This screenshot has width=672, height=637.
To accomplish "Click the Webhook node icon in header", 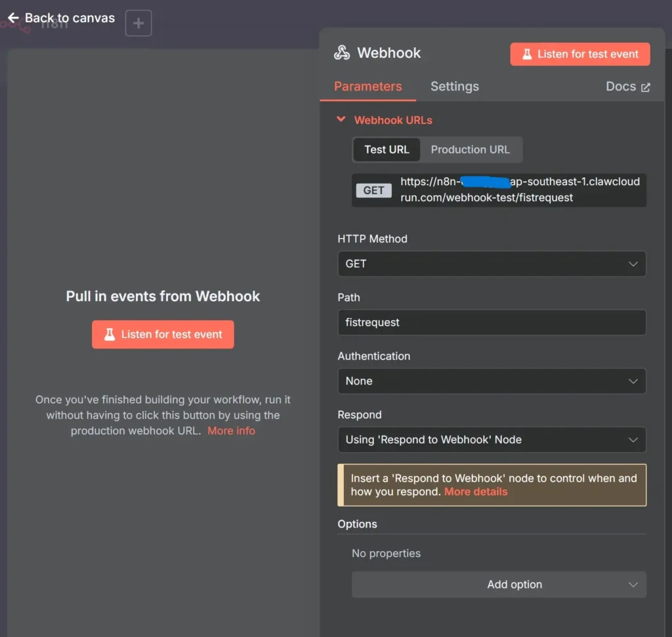I will (x=342, y=53).
